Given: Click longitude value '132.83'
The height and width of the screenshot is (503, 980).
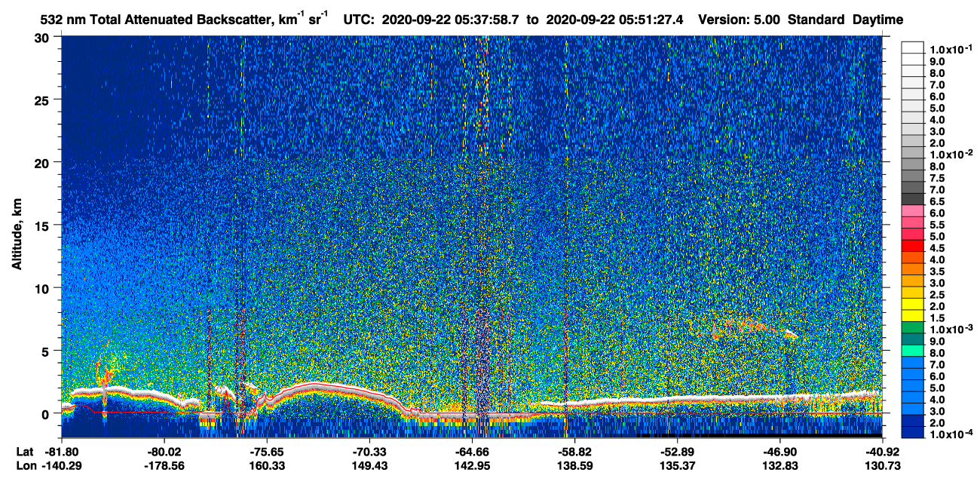Looking at the screenshot, I should pos(780,466).
